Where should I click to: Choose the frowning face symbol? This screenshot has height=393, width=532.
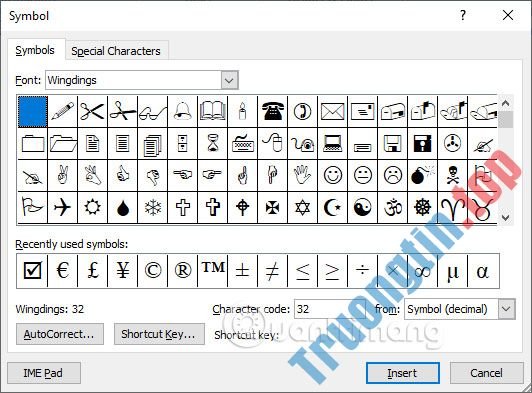tap(393, 175)
